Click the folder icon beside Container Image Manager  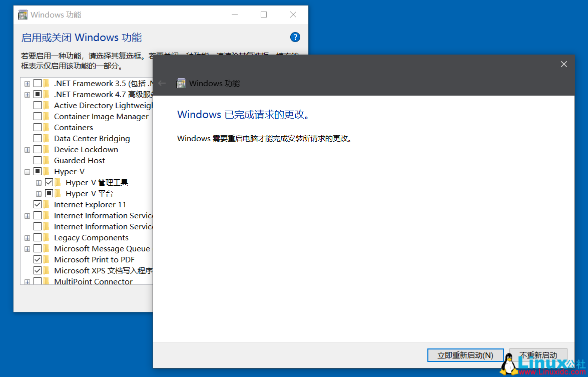tap(47, 117)
